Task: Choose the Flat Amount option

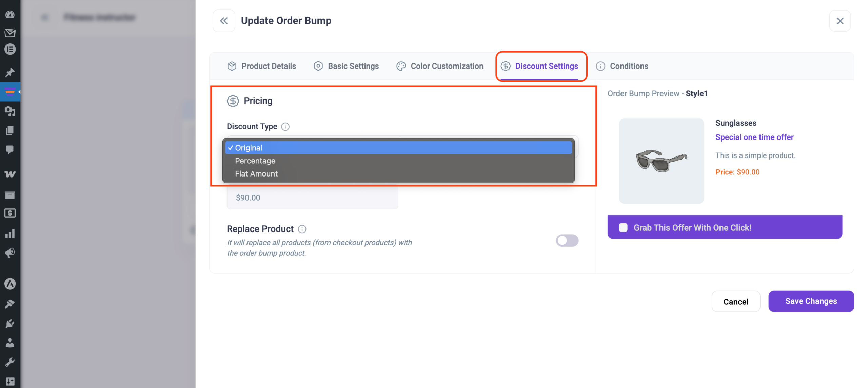Action: [x=256, y=173]
